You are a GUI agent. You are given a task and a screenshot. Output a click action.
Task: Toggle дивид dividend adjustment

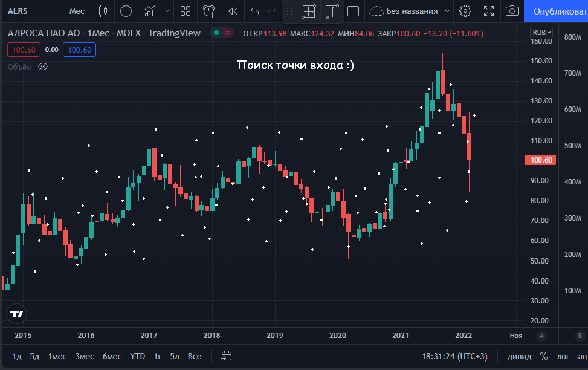519,356
